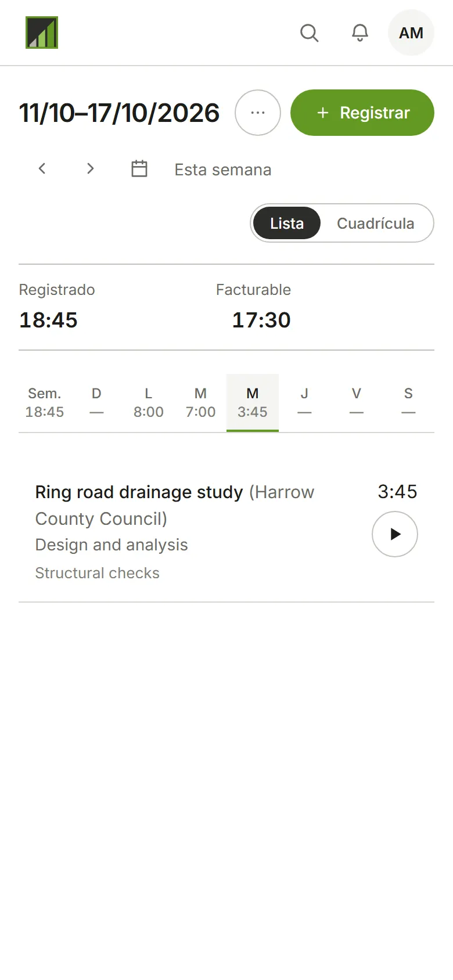
Task: Open the AM user avatar menu
Action: [411, 33]
